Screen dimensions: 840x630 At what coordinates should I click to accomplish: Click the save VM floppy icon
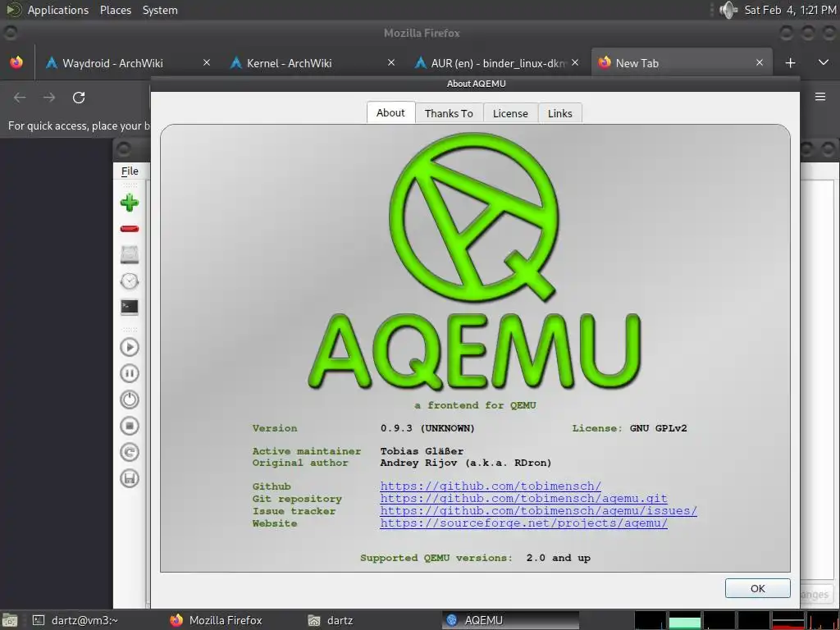click(x=129, y=478)
